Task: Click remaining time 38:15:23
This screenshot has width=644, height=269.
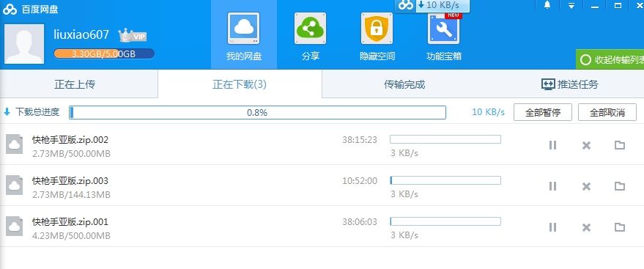Action: coord(360,140)
